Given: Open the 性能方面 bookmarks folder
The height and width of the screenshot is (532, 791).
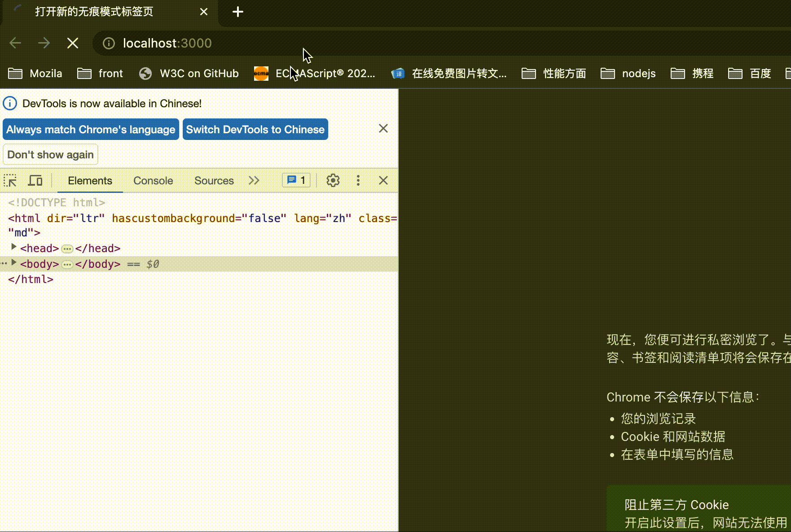Looking at the screenshot, I should (554, 73).
